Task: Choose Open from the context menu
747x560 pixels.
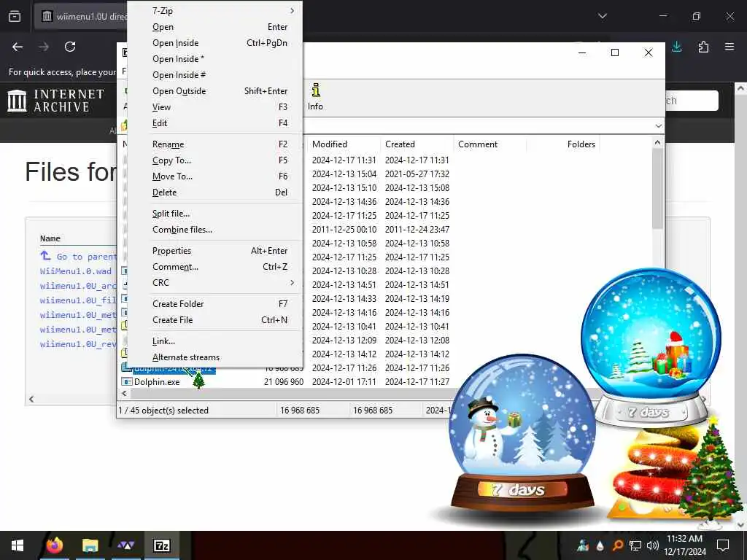Action: pos(215,27)
